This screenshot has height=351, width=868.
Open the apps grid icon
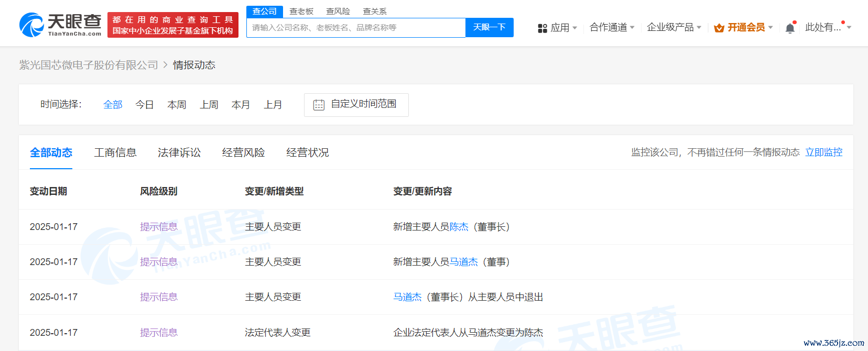(x=542, y=28)
